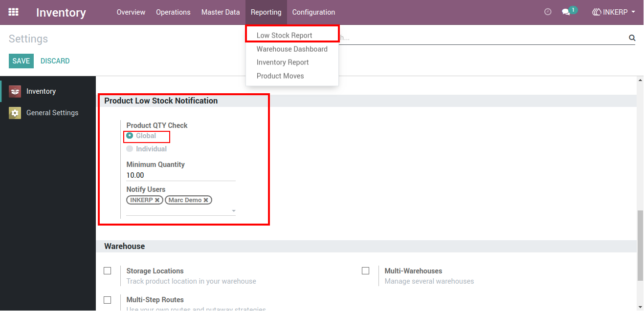The height and width of the screenshot is (311, 644).
Task: Enable the Multi-Warehouses checkbox
Action: pos(365,271)
